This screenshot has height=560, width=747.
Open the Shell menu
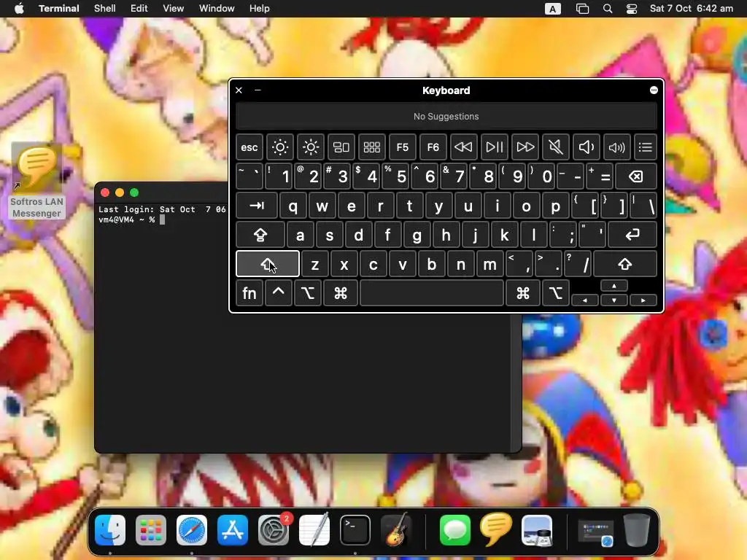point(105,8)
